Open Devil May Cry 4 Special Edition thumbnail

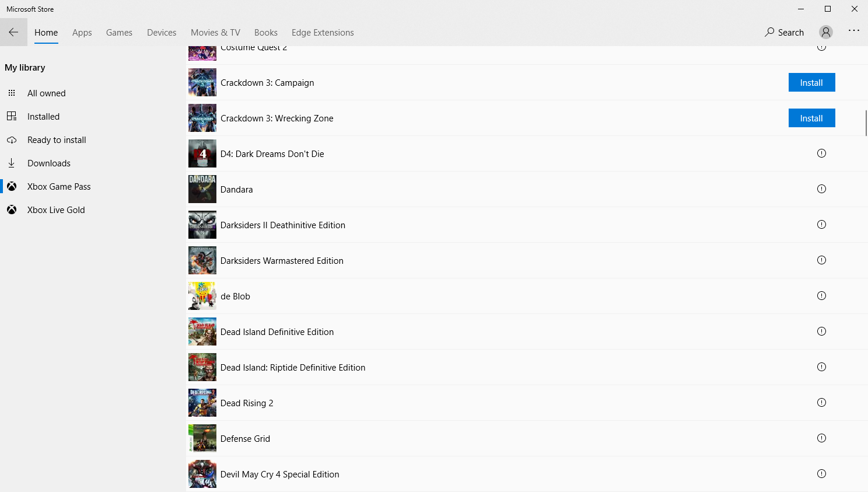point(202,474)
